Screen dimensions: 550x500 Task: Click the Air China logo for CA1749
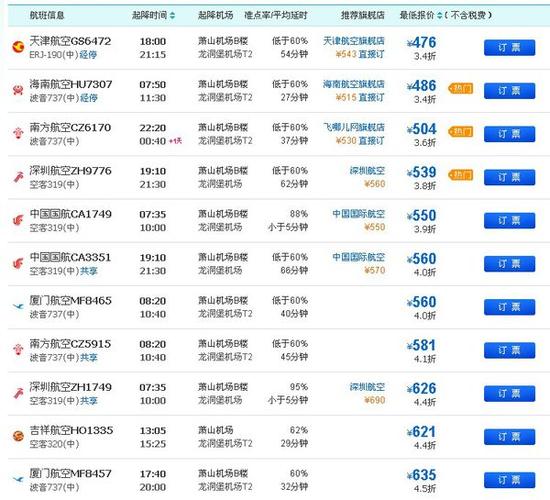pos(18,220)
